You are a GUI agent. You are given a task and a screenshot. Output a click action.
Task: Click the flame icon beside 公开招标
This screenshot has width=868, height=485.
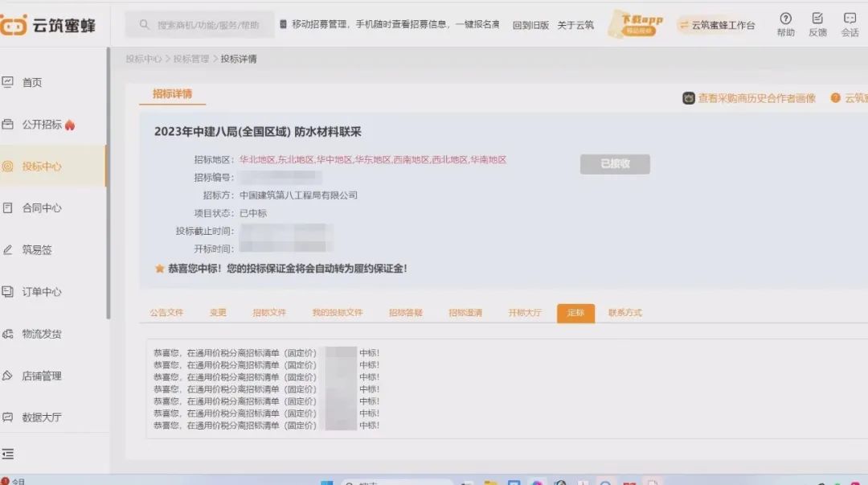(70, 125)
